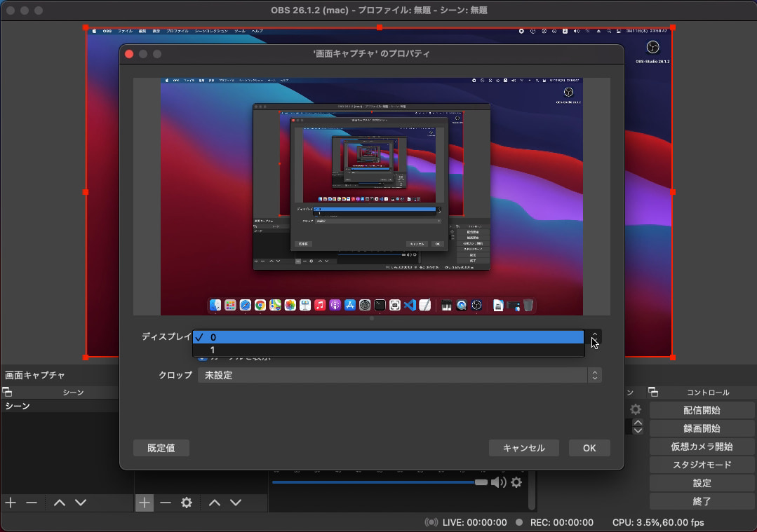Remove scene using the scenes minus icon
Screen dimensions: 757x532
tap(32, 503)
